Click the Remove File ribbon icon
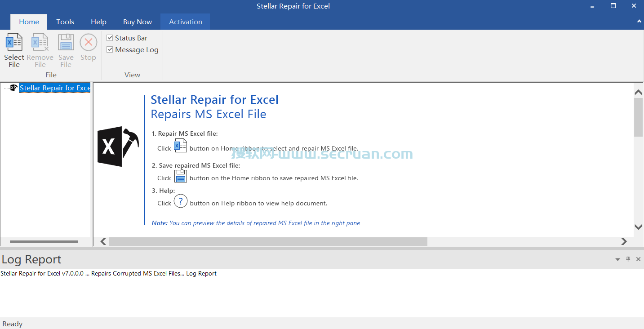This screenshot has width=644, height=329. click(40, 42)
